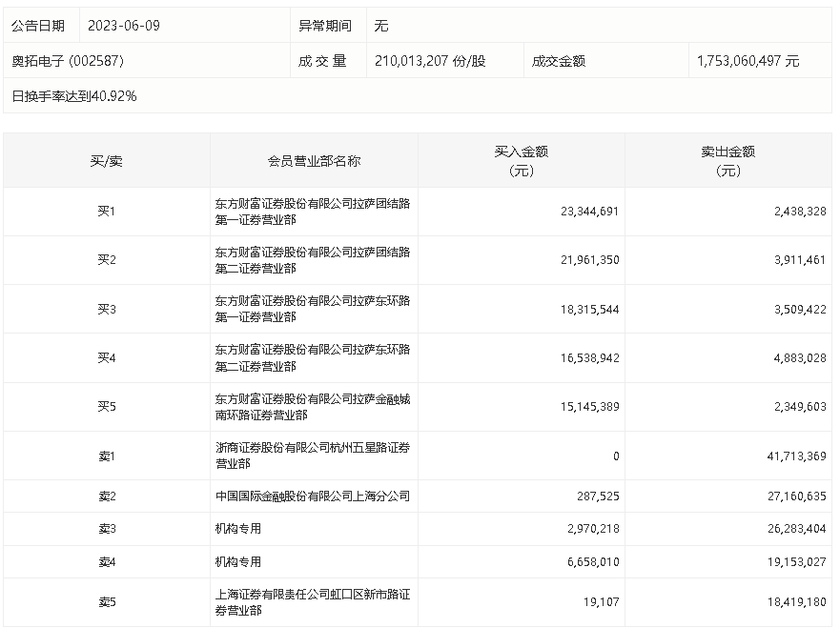
Task: Click buy amount 0 in 卖1 row
Action: [616, 456]
